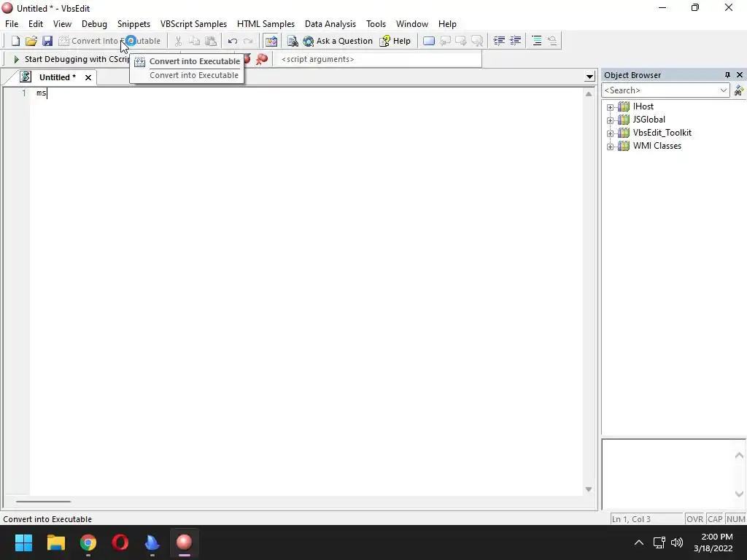Click editor vertical scrollbar down arrow
Screen dimensions: 747x560
tap(589, 489)
